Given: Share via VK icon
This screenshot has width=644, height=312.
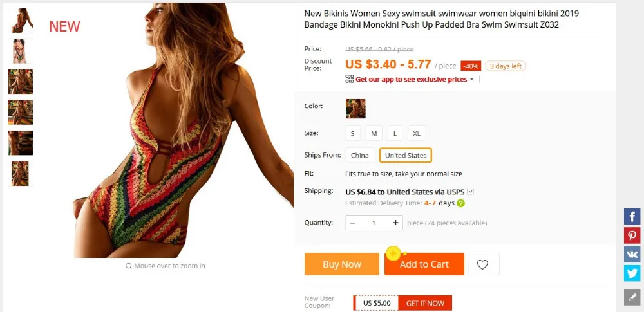Looking at the screenshot, I should pyautogui.click(x=632, y=254).
